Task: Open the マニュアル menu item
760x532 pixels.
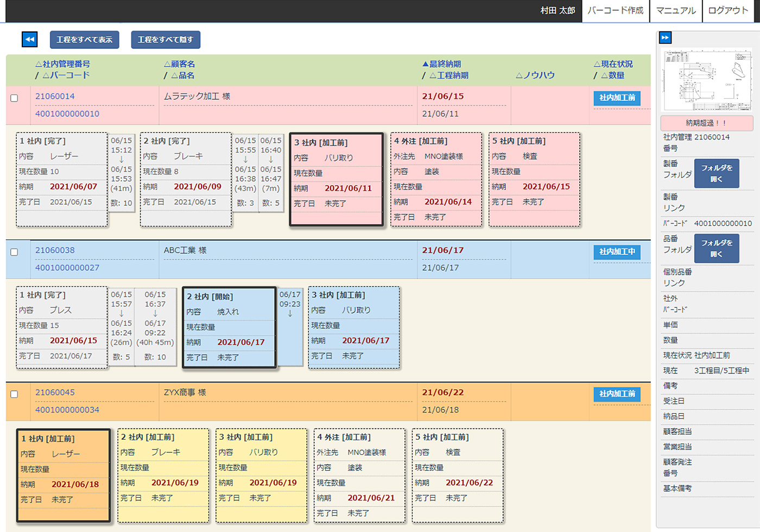Action: coord(676,11)
